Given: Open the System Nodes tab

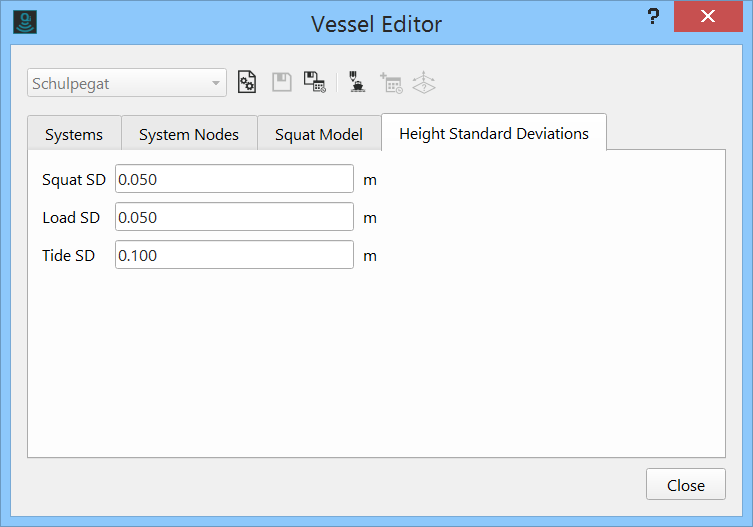Looking at the screenshot, I should 189,134.
